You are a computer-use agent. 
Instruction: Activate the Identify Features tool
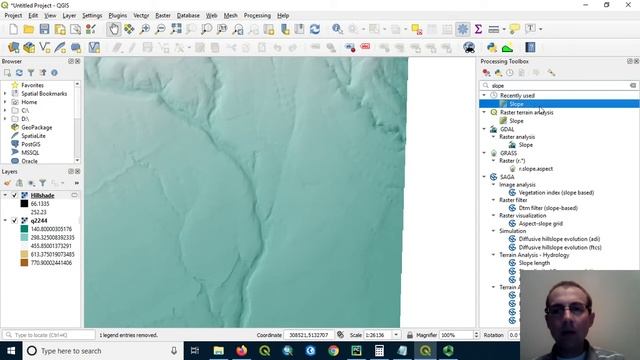tap(337, 29)
